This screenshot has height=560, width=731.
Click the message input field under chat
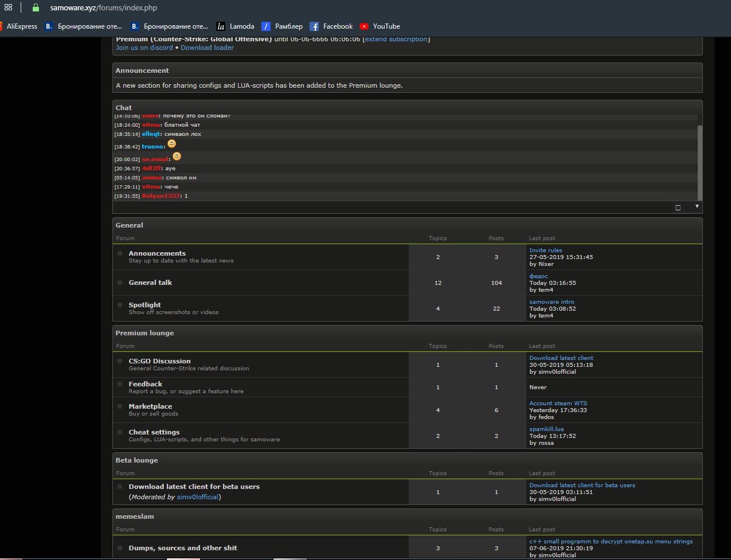tap(390, 207)
